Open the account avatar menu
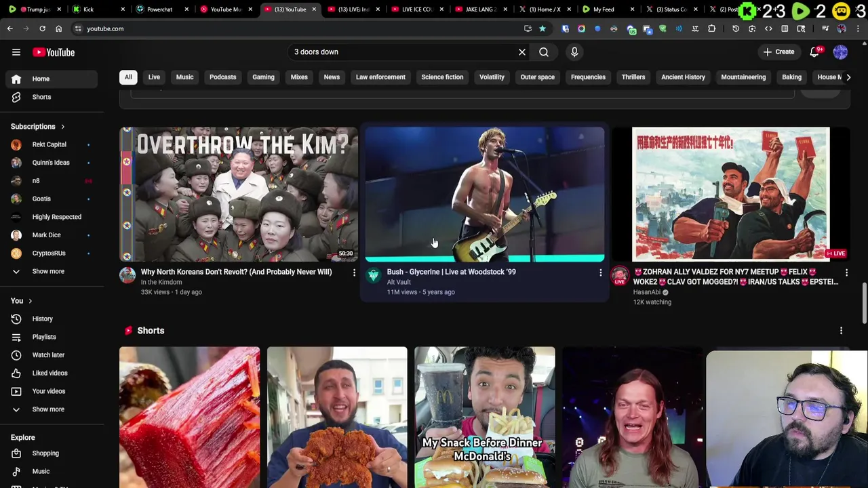This screenshot has height=488, width=868. coord(840,52)
